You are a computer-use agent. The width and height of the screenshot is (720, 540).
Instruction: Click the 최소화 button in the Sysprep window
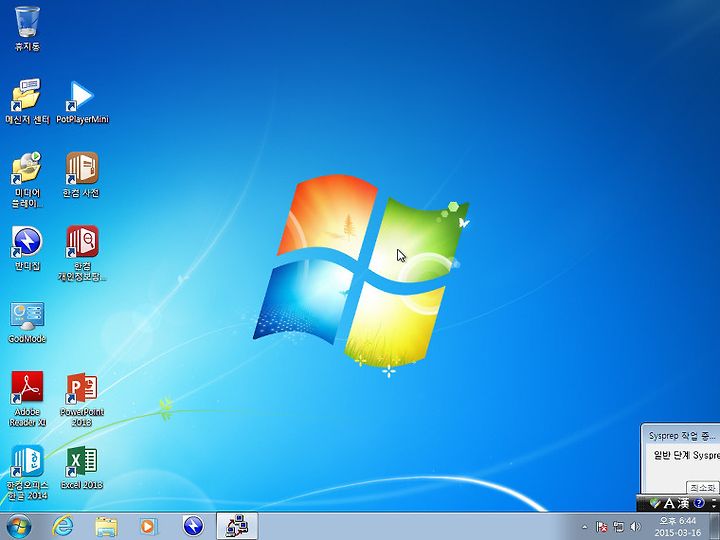[x=703, y=488]
